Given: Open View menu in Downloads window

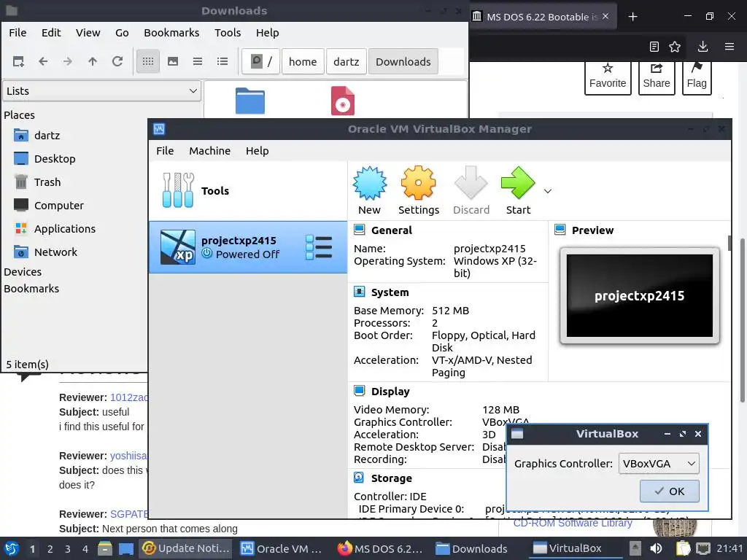Looking at the screenshot, I should [x=88, y=33].
